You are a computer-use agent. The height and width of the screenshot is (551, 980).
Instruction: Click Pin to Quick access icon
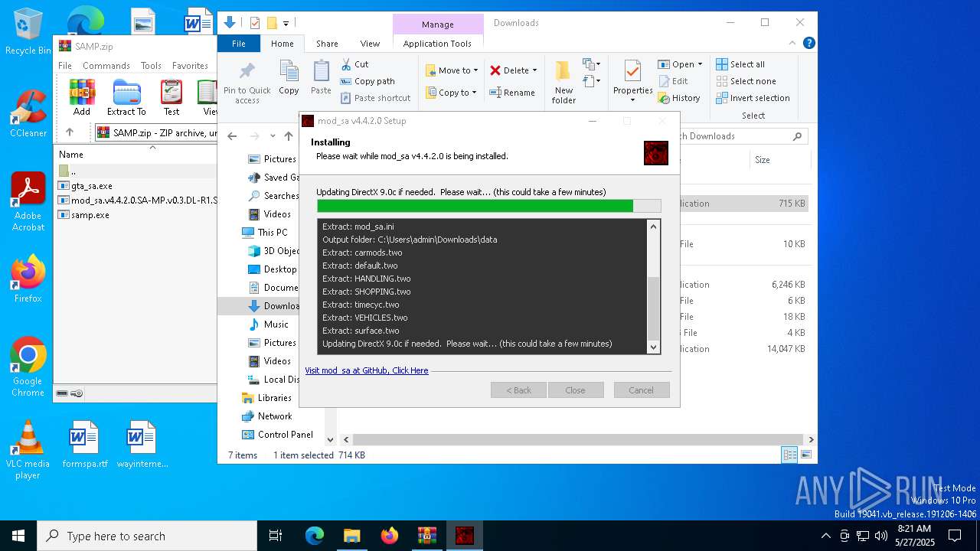tap(247, 83)
